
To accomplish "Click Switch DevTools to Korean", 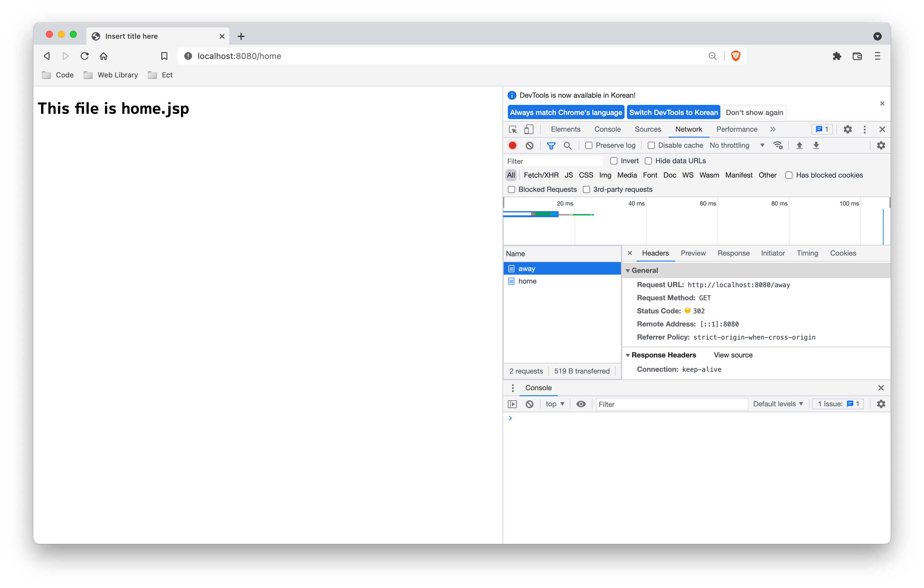I will (x=673, y=113).
